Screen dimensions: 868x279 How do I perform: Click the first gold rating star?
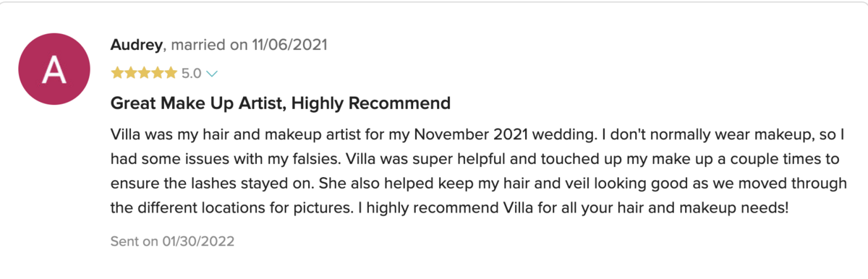pyautogui.click(x=117, y=73)
